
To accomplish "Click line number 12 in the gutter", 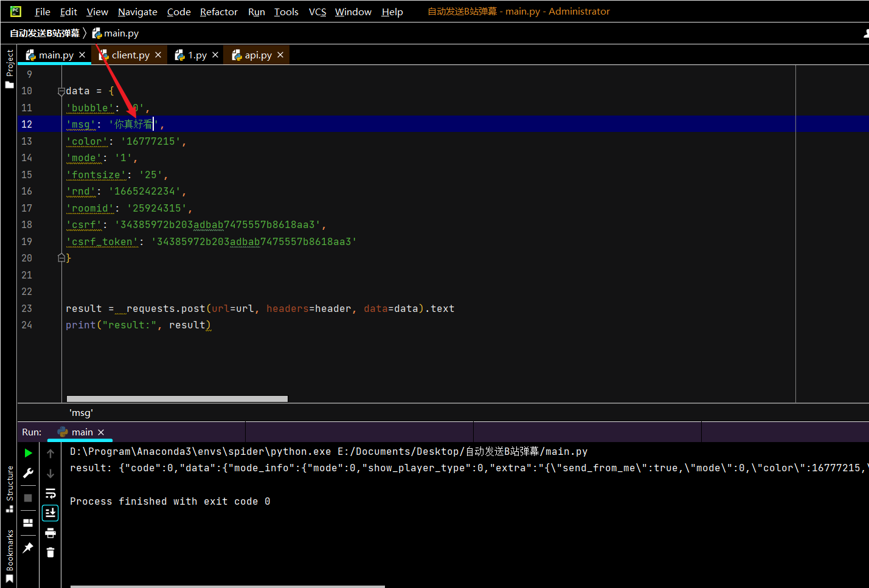I will tap(27, 124).
